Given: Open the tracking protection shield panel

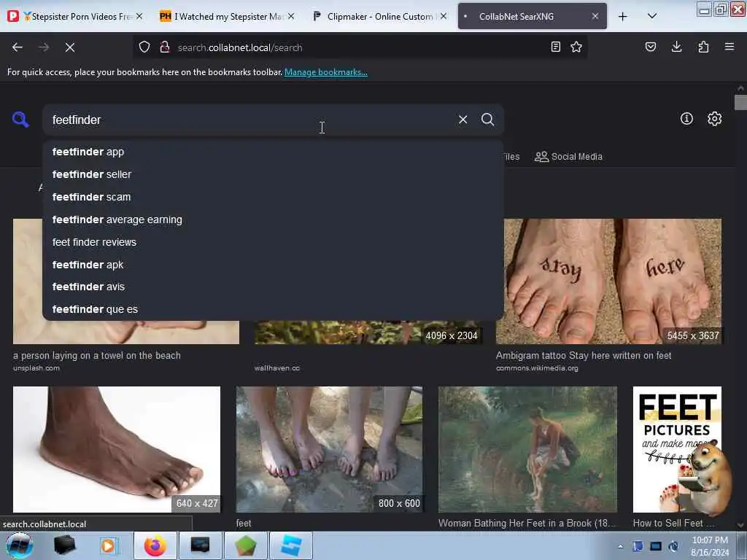Looking at the screenshot, I should (144, 47).
